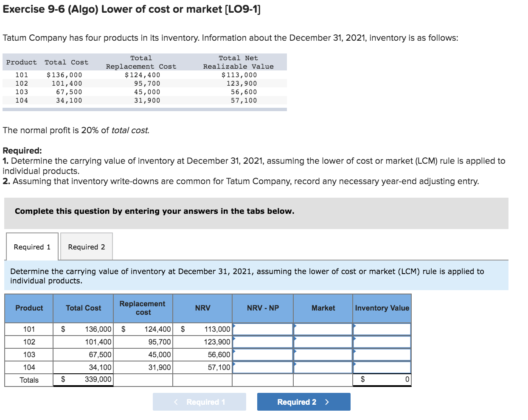Click the Totals cost value 339,000
The width and height of the screenshot is (528, 420).
click(x=83, y=380)
